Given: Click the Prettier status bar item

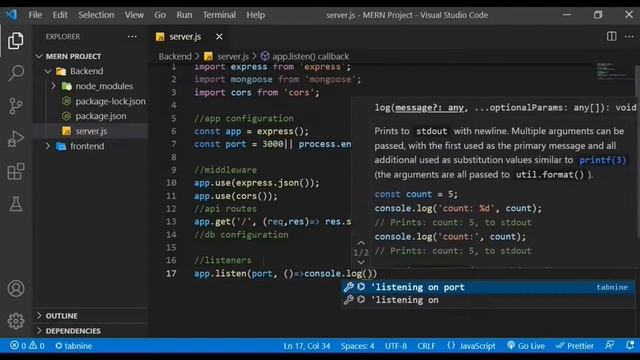Looking at the screenshot, I should [x=575, y=346].
